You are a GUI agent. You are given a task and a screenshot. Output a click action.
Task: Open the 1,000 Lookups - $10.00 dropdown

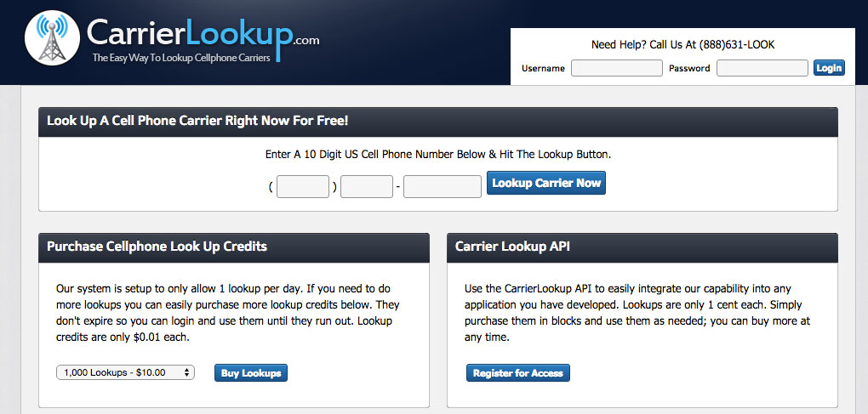click(126, 372)
